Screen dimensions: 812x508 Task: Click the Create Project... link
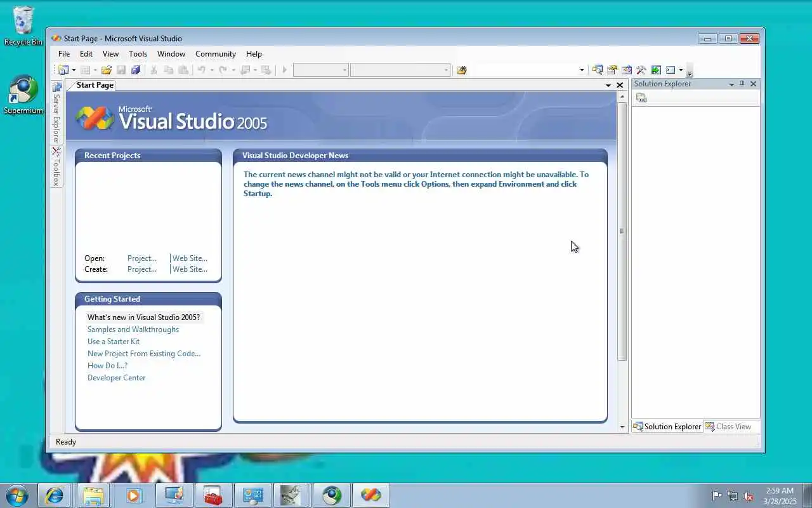pyautogui.click(x=142, y=269)
